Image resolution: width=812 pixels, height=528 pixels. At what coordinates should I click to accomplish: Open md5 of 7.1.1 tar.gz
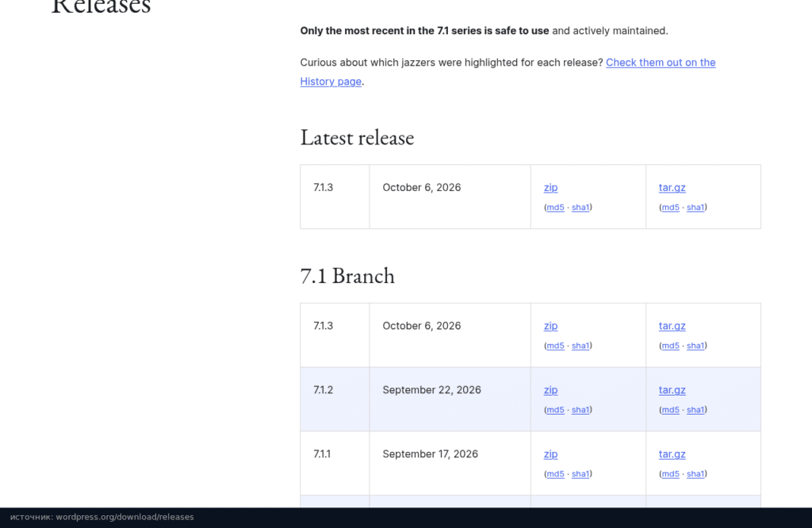670,473
